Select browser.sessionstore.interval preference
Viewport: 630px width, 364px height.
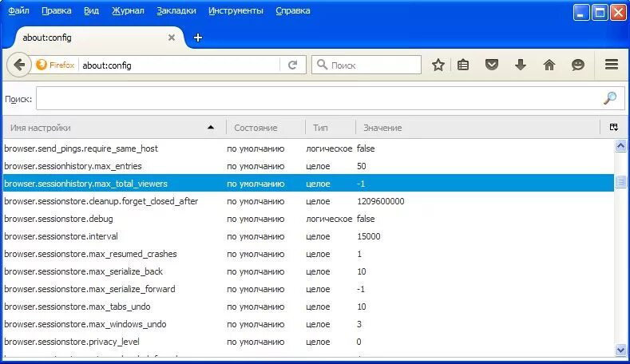[x=308, y=236]
